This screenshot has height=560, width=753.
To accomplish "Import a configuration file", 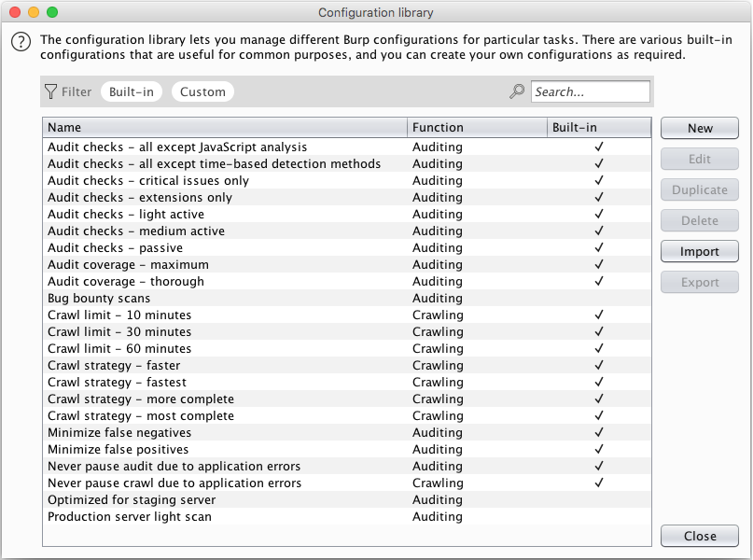I will click(x=699, y=251).
